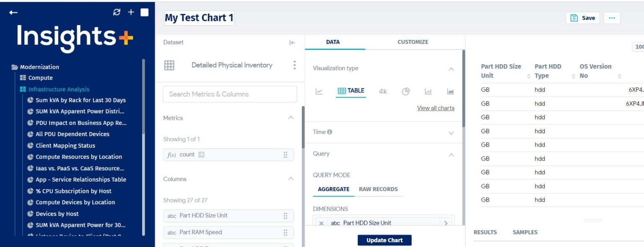Screen dimensions: 644x247
Task: Collapse the dataset panel with the collapse arrow
Action: [x=292, y=42]
